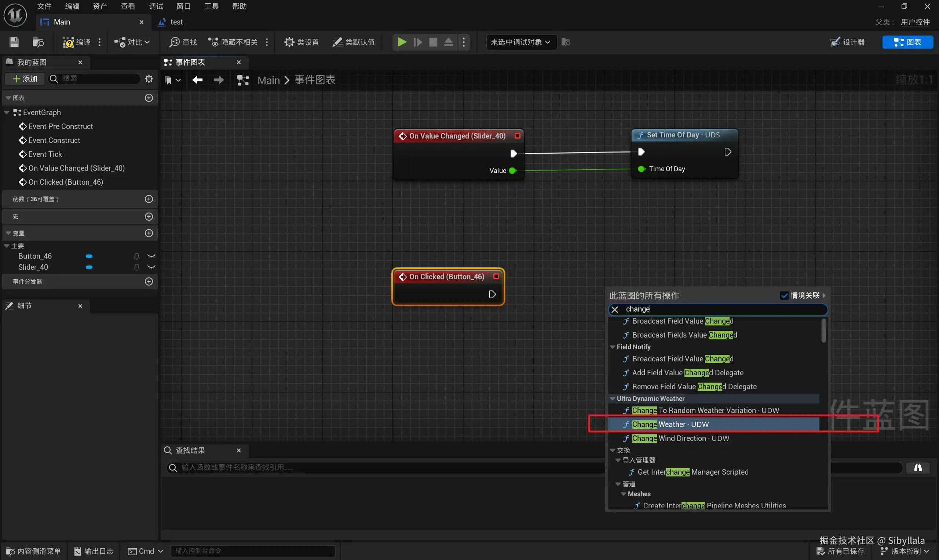Collapse the Ultra Dynamic Weather category
Image resolution: width=939 pixels, height=560 pixels.
[613, 398]
